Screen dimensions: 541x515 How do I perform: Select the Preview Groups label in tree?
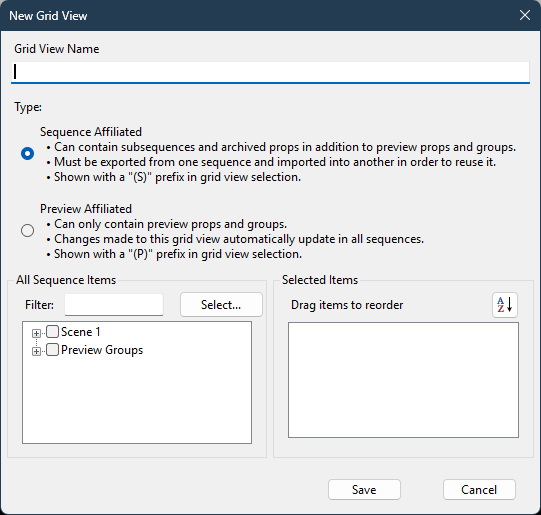coord(102,350)
